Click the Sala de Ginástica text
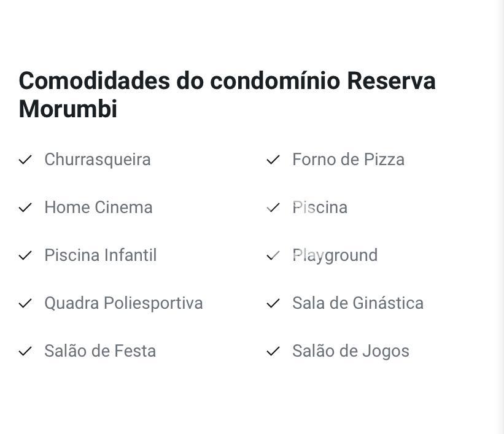This screenshot has width=504, height=434. 358,303
